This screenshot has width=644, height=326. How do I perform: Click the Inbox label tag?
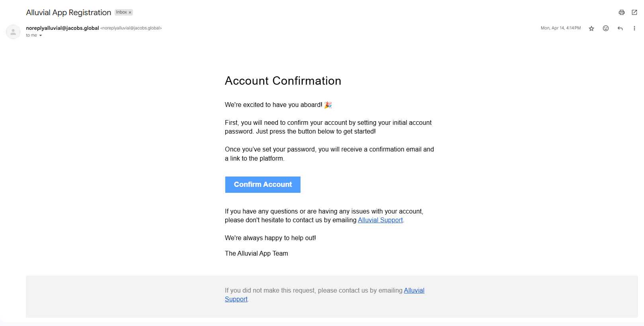click(x=121, y=12)
